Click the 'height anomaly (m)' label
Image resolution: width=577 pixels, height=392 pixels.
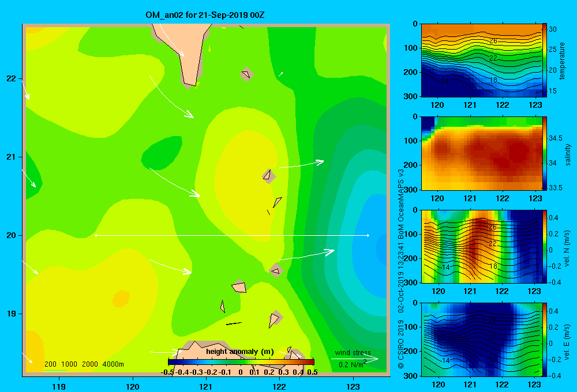(x=240, y=352)
